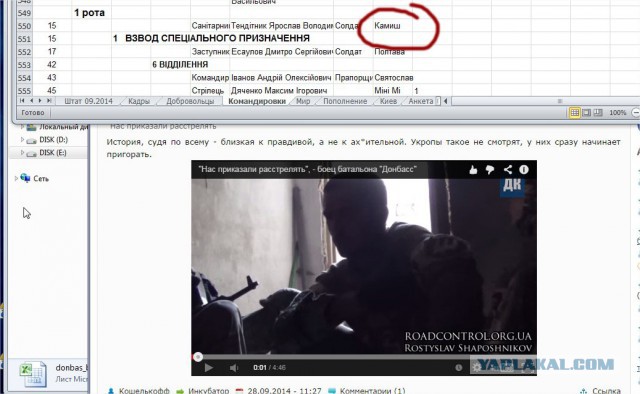Viewport: 640px width, 394px height.
Task: Click the Excel file icon in details pane
Action: (x=33, y=374)
